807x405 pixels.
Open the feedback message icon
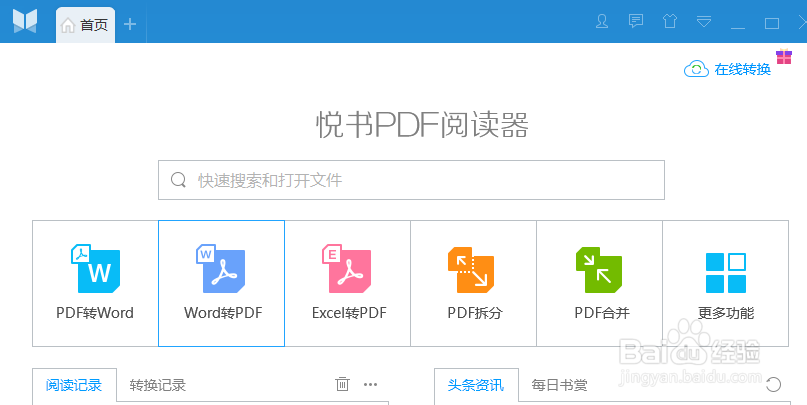click(x=636, y=21)
